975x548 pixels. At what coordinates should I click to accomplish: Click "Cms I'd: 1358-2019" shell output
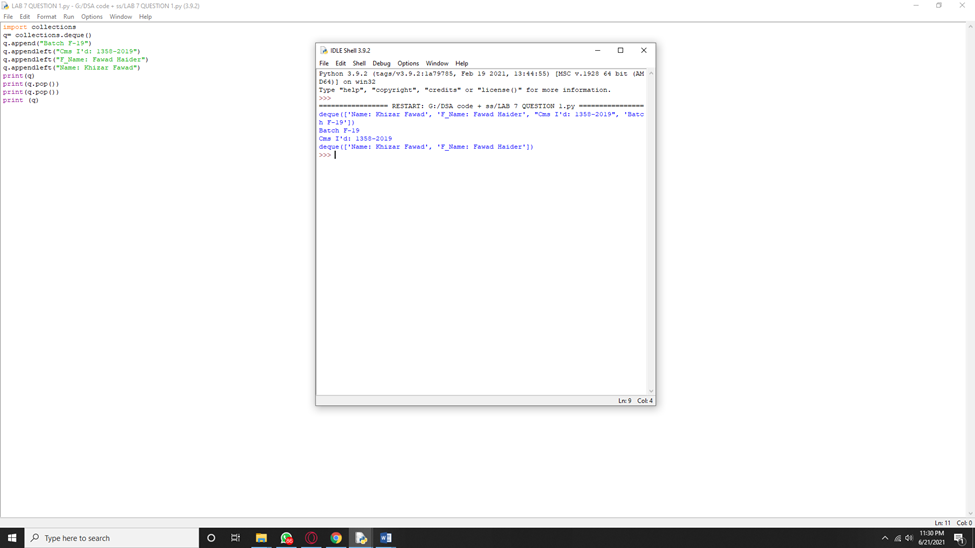point(355,139)
